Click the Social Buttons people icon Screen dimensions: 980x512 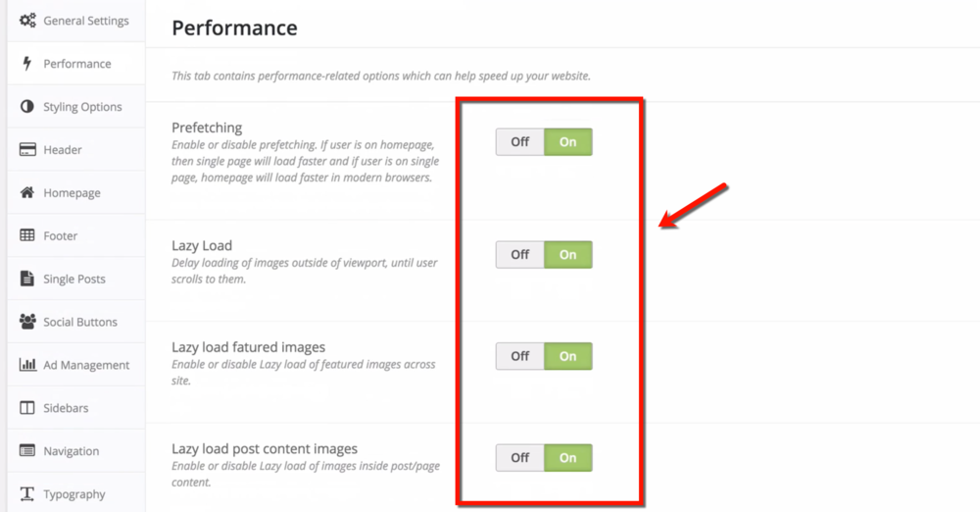(27, 322)
